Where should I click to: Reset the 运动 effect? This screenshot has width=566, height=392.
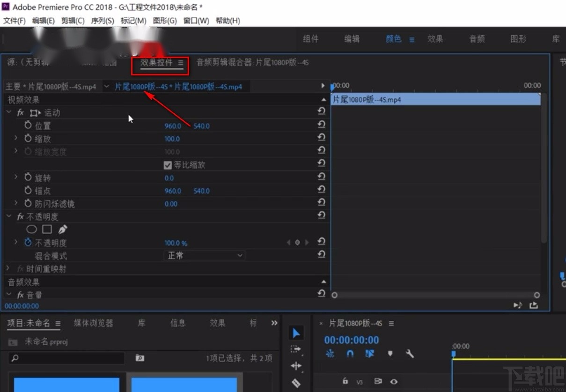321,111
